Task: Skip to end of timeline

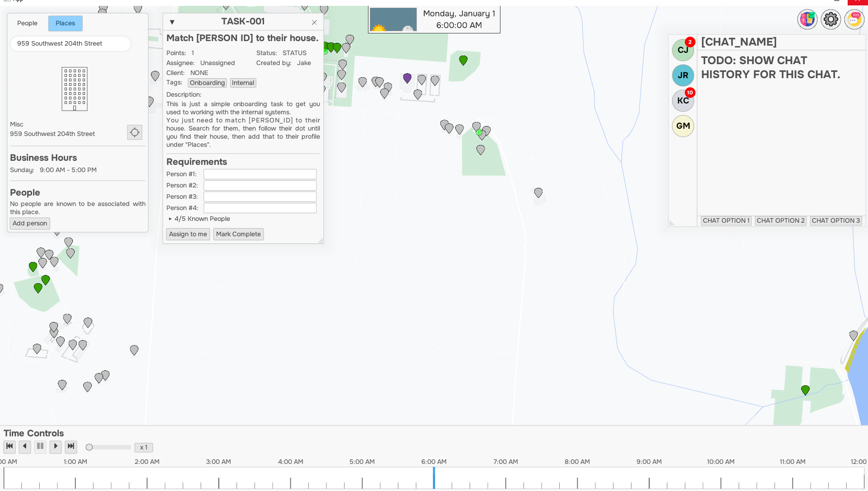Action: click(x=71, y=447)
